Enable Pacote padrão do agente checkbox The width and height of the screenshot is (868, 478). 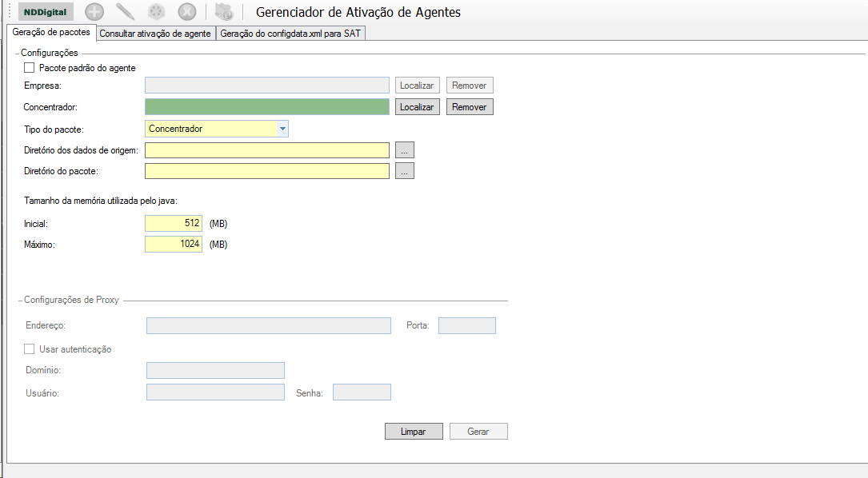[30, 68]
